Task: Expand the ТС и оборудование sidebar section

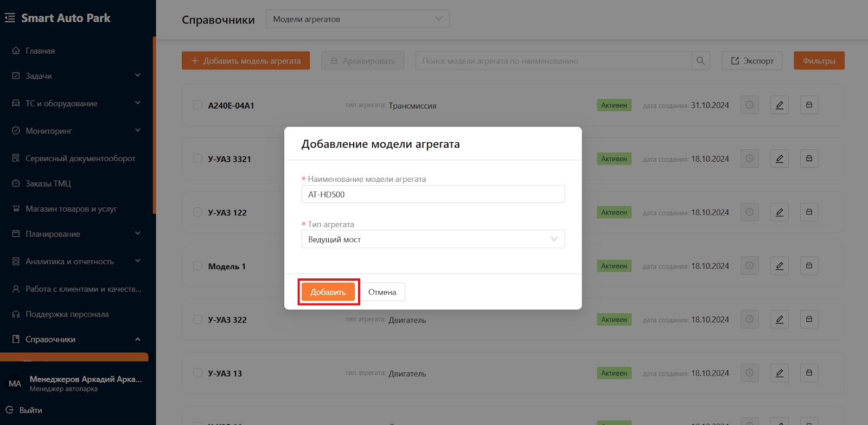Action: (x=76, y=103)
